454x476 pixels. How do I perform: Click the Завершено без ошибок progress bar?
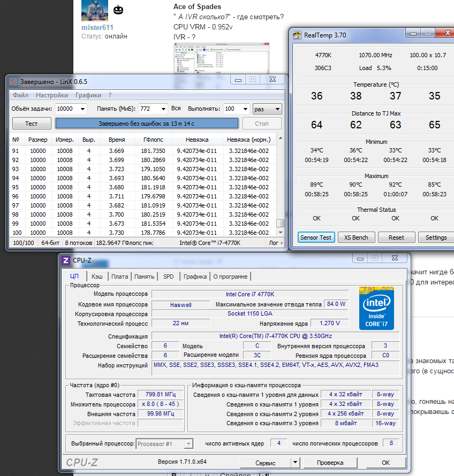point(147,124)
